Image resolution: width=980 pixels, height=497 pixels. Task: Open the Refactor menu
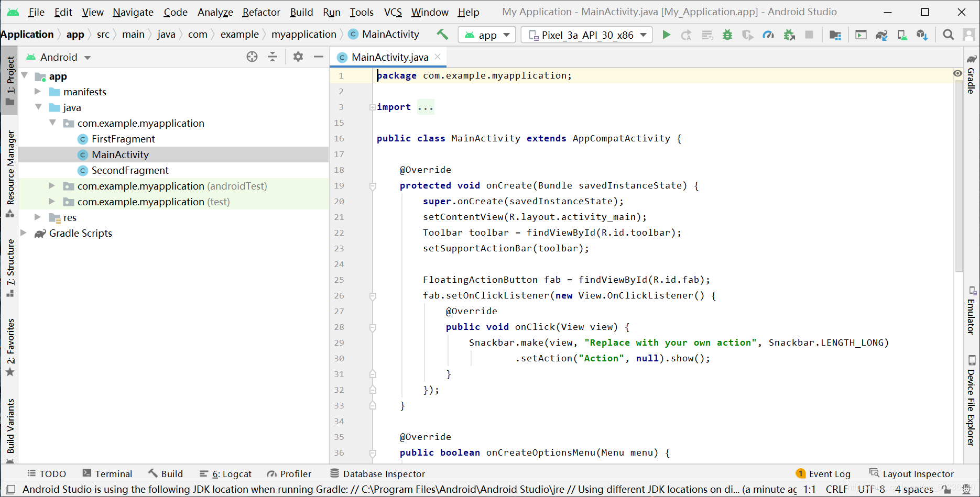pos(261,12)
